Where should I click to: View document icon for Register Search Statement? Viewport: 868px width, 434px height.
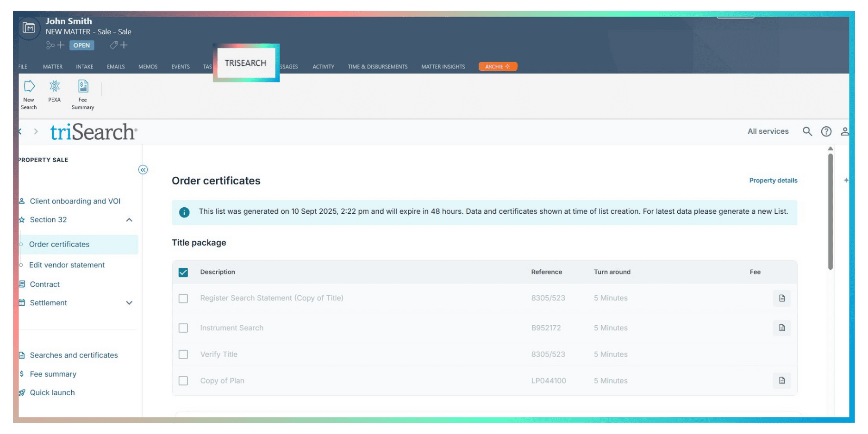coord(781,298)
